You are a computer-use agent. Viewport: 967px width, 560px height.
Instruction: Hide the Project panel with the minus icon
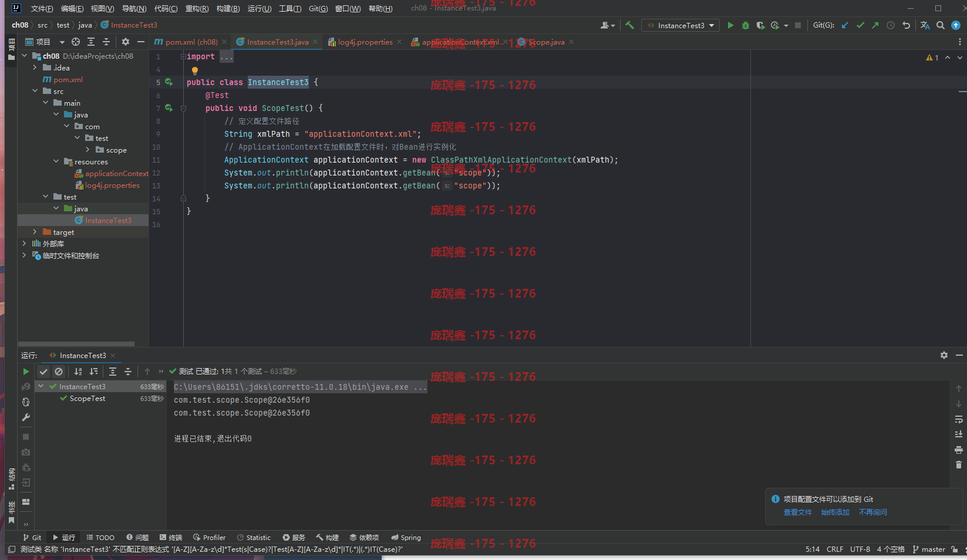(140, 42)
